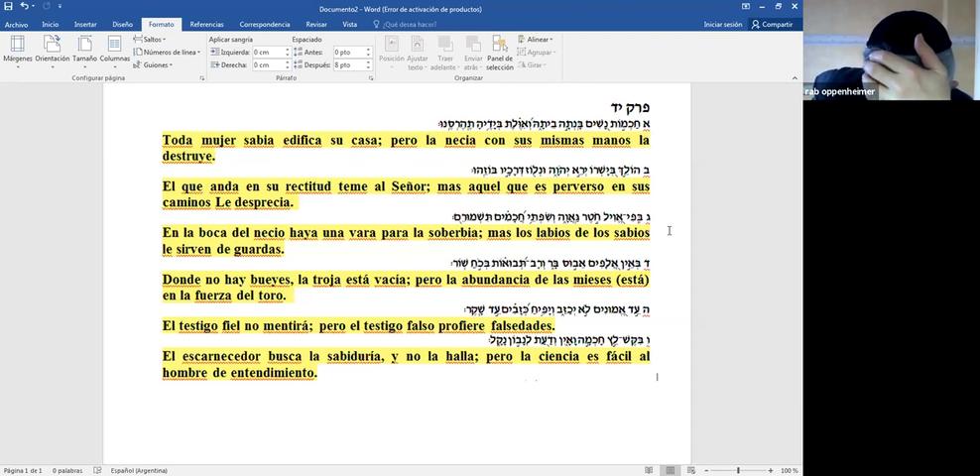Adjust the Antes spacing spinner arrows

tap(368, 53)
